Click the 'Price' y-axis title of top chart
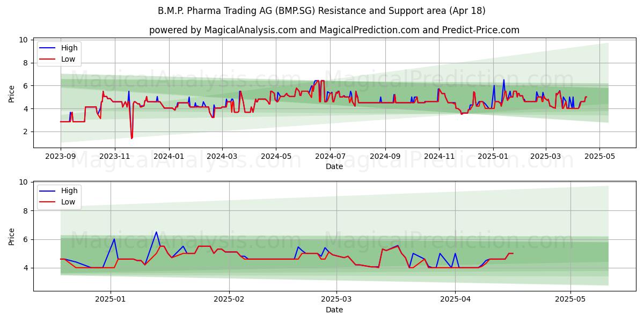The width and height of the screenshot is (644, 322). tap(12, 93)
